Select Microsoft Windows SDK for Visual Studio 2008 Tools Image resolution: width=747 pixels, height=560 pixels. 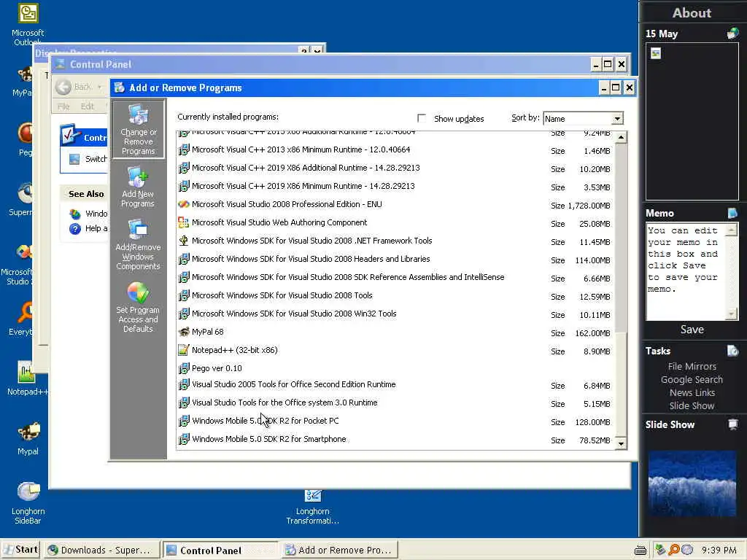tap(395, 296)
